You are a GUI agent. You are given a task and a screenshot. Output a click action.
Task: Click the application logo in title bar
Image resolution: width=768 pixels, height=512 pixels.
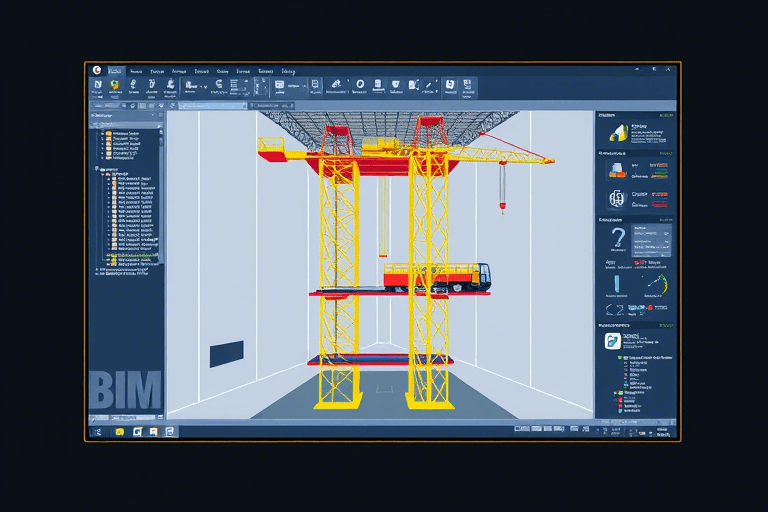(x=97, y=70)
